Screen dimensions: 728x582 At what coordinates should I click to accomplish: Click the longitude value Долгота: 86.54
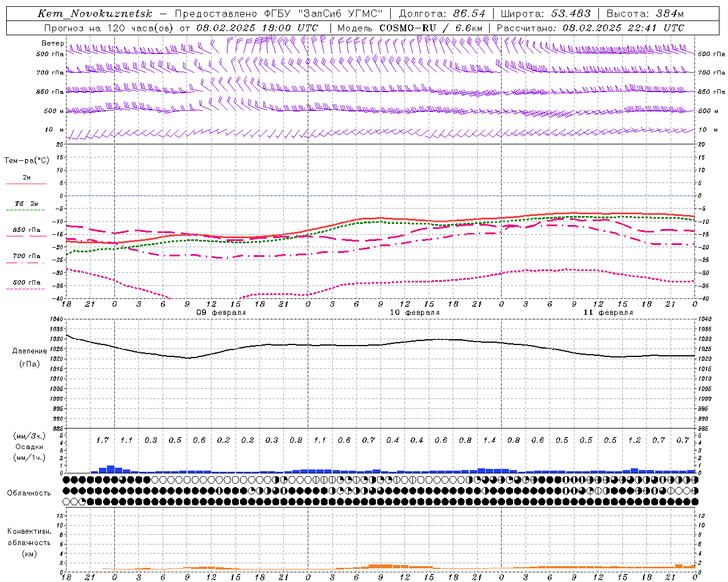point(442,14)
